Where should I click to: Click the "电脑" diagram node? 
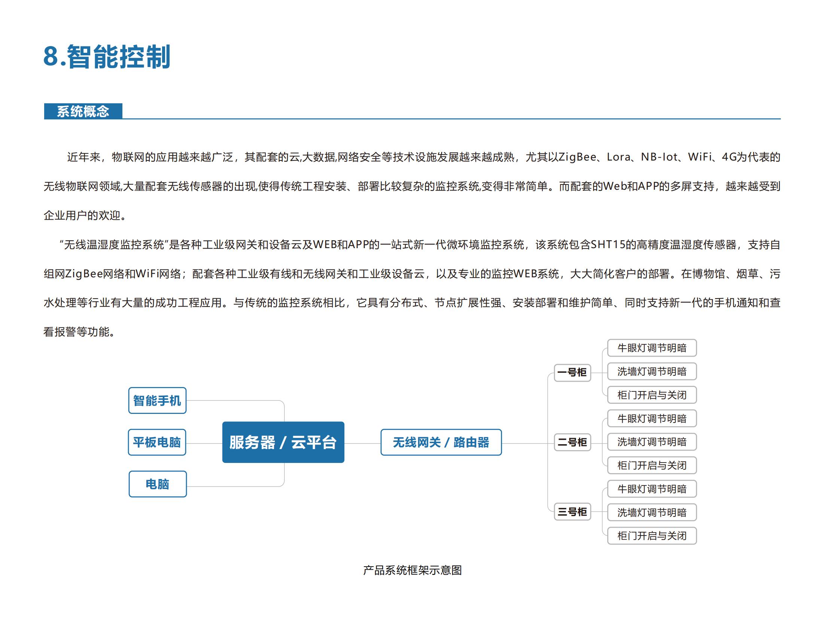coord(158,484)
